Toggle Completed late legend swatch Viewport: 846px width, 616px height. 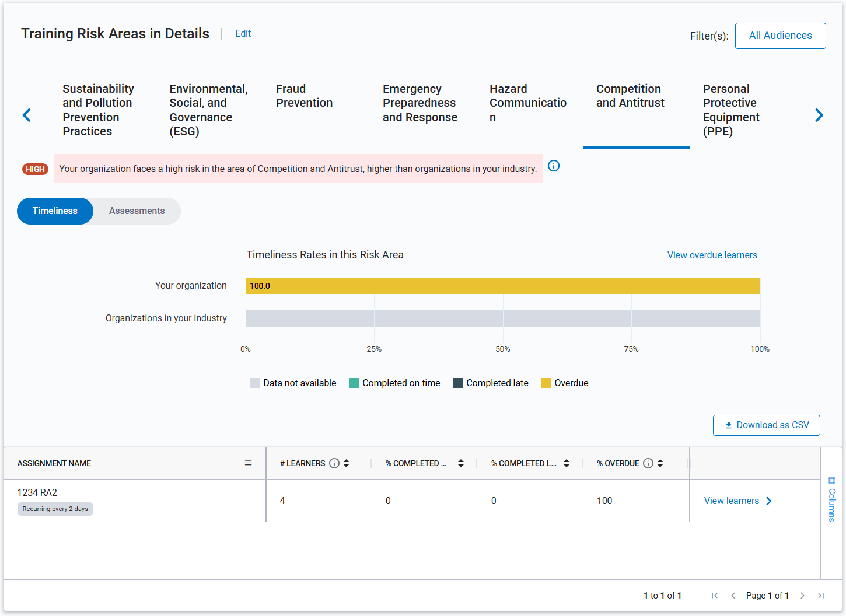[458, 383]
